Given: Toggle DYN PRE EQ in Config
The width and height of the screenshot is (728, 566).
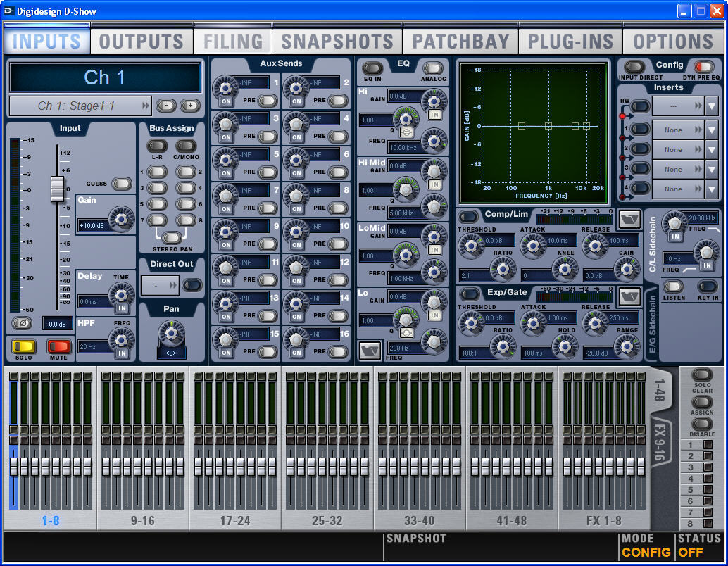Looking at the screenshot, I should (703, 67).
